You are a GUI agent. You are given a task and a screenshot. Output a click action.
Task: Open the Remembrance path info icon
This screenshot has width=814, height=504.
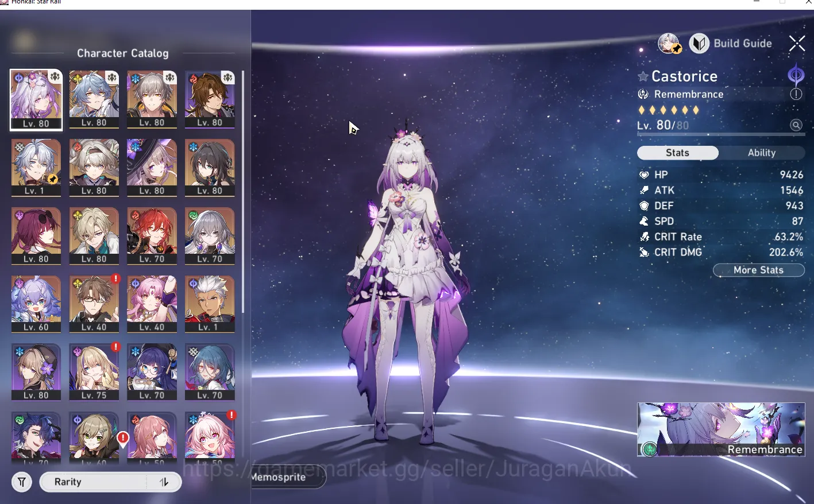click(796, 94)
